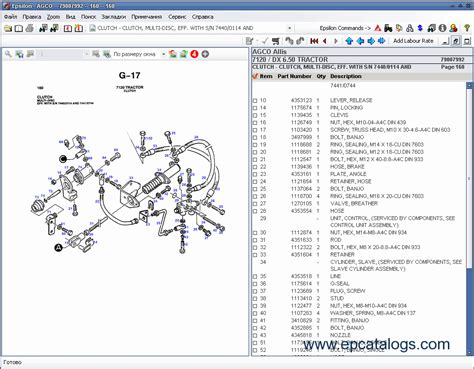Click the parts list vertical scrollbar
Screen dimensions: 474x369
[469, 219]
